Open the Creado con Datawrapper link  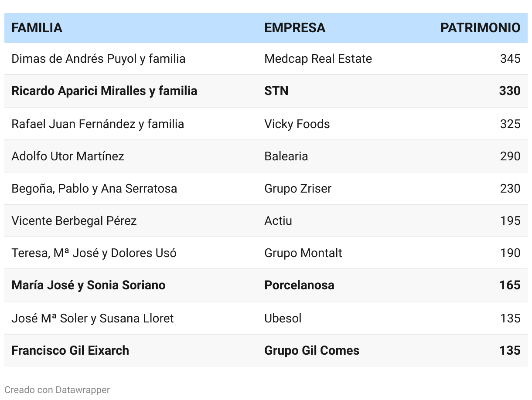57,390
